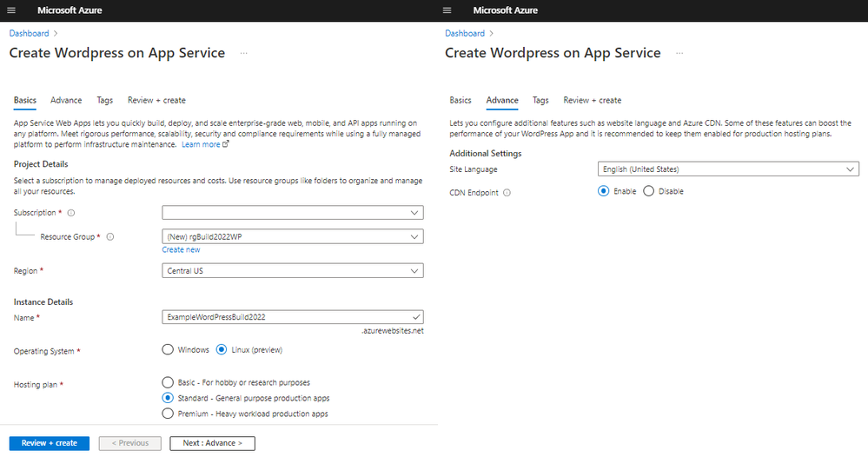Click the Instance Details heading
This screenshot has width=868, height=457.
pyautogui.click(x=43, y=302)
